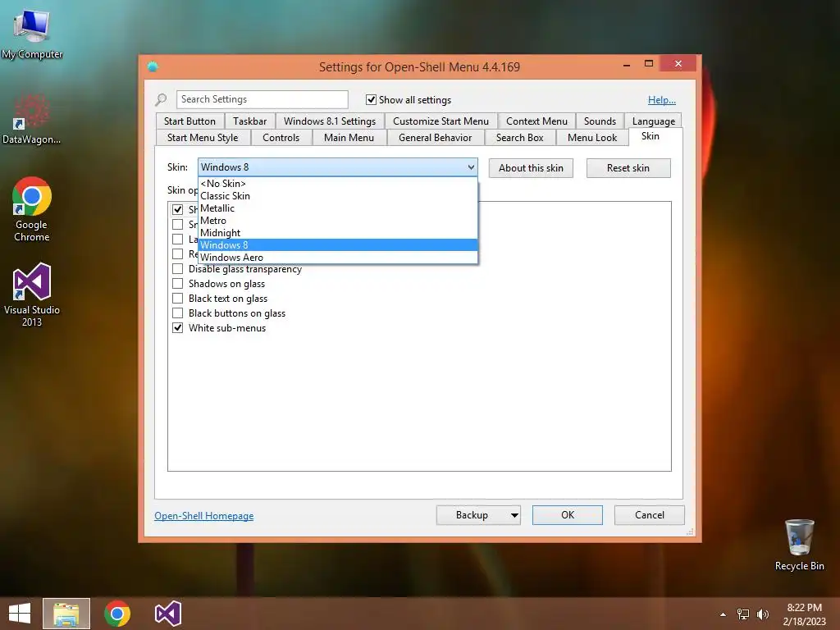Open Chrome from the taskbar
Viewport: 840px width, 630px height.
pos(117,614)
